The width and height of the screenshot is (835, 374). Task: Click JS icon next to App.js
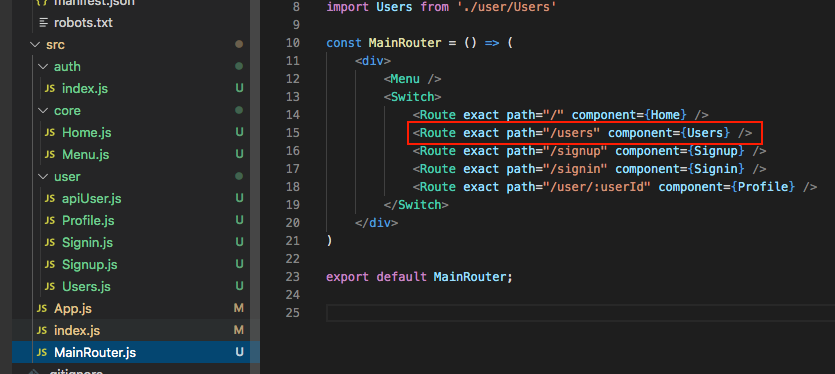pos(42,308)
